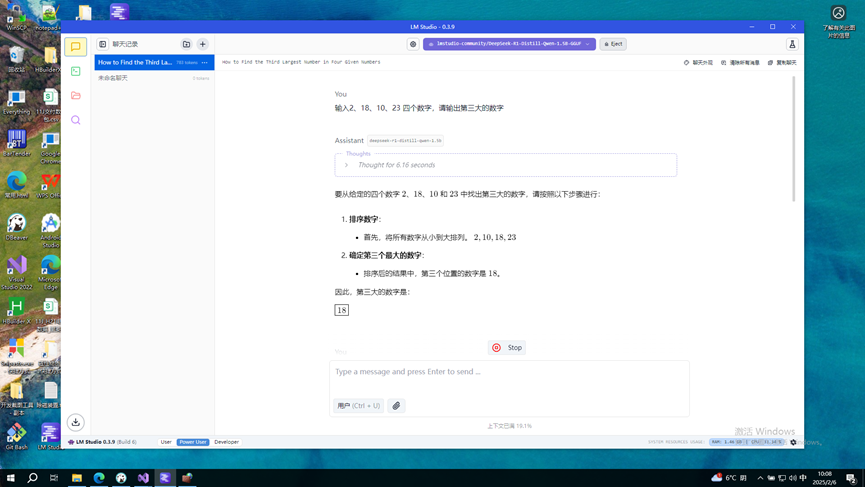Stop the ongoing generation
Screen dimensions: 865x487
point(507,347)
